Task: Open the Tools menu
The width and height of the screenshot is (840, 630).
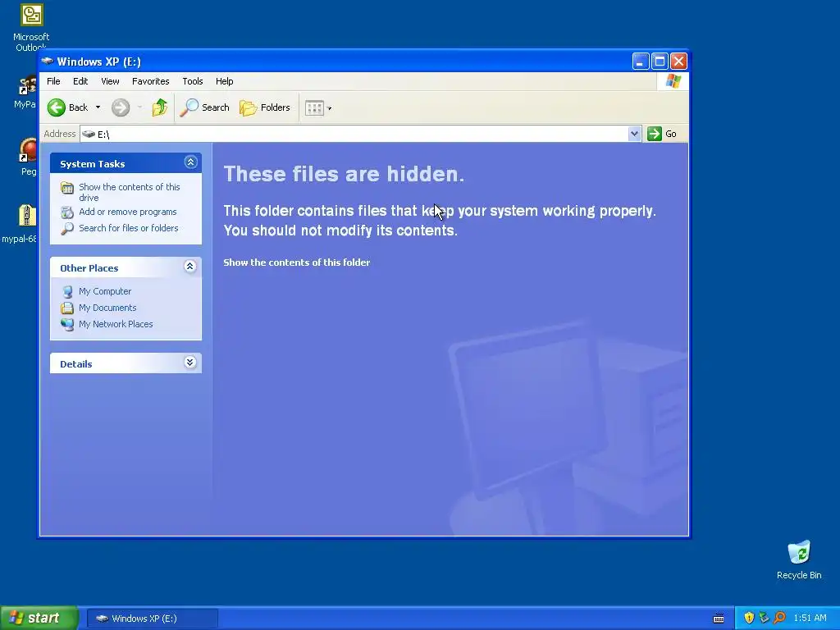Action: pyautogui.click(x=192, y=81)
